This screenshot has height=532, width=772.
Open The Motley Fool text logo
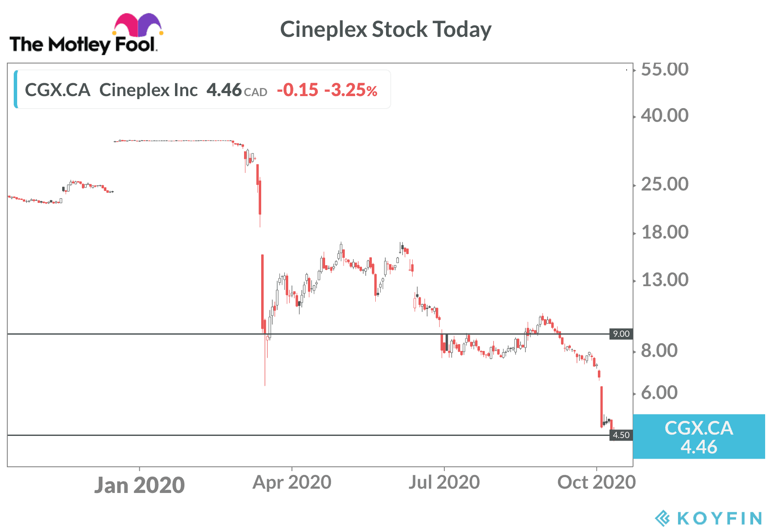(x=82, y=45)
